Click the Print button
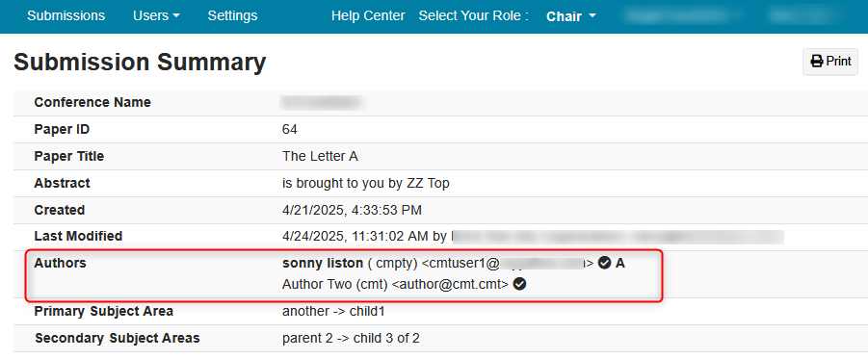The width and height of the screenshot is (868, 359). 829,62
